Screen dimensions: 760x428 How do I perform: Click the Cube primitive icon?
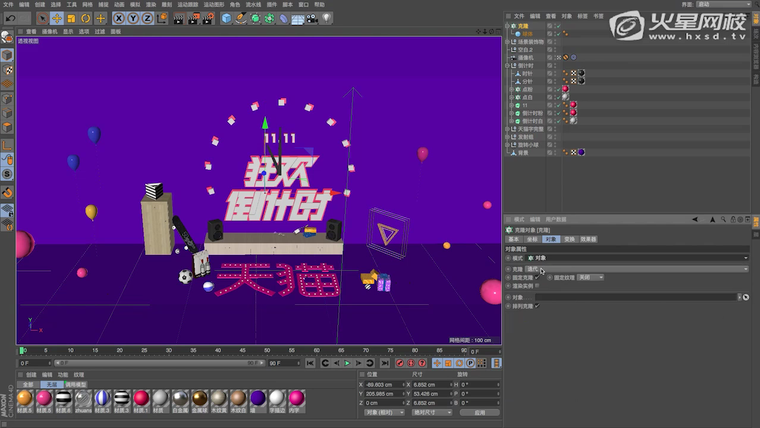click(x=226, y=18)
